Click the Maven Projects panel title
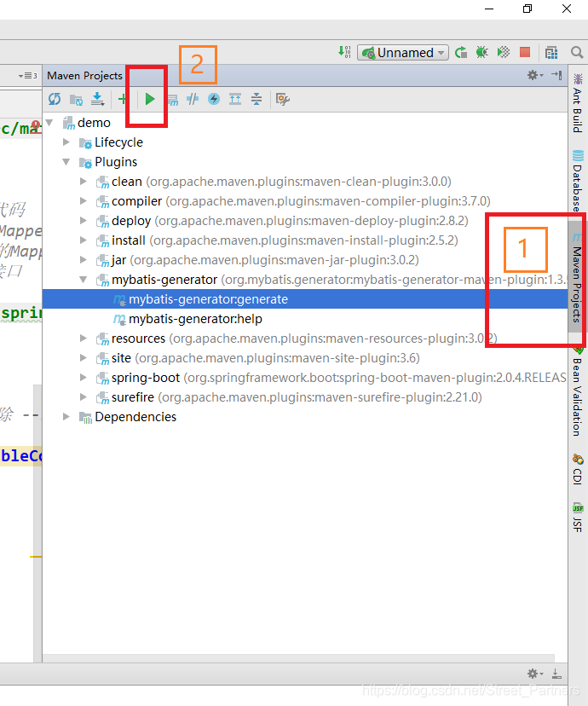The height and width of the screenshot is (706, 588). tap(84, 75)
